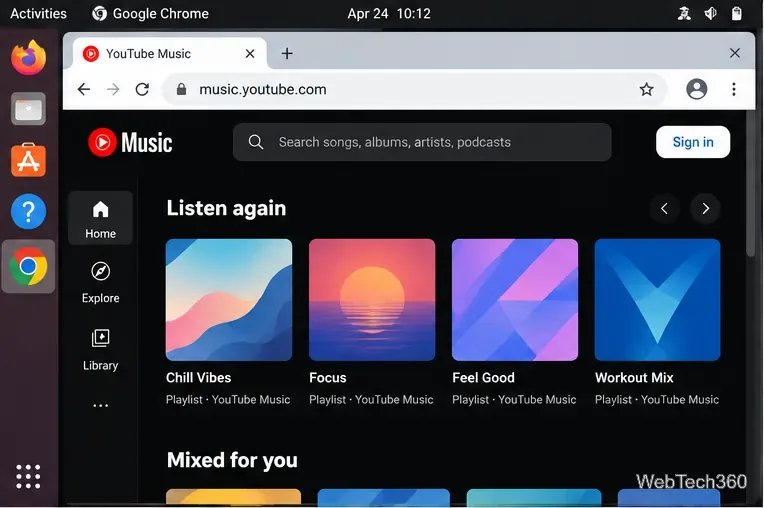The height and width of the screenshot is (508, 764).
Task: Expand sidebar more options ellipsis
Action: tap(100, 405)
